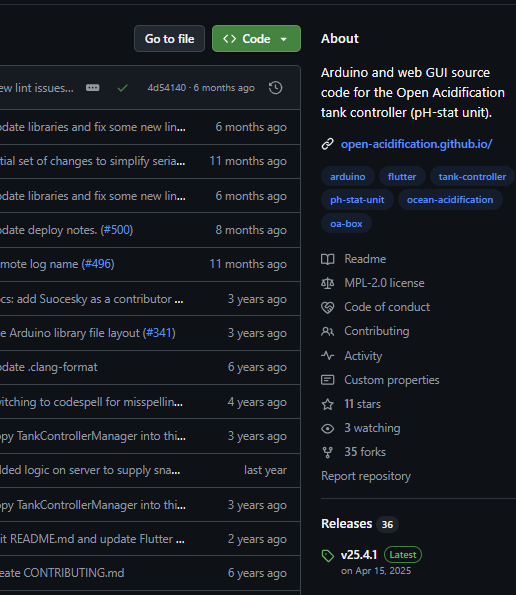Open the 'date deploy notes.' commit message

tap(49, 230)
